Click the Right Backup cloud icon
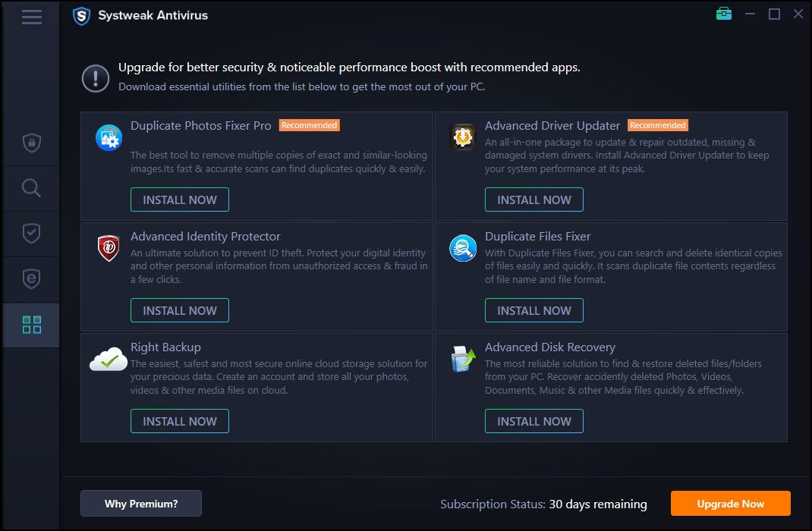 pos(109,359)
